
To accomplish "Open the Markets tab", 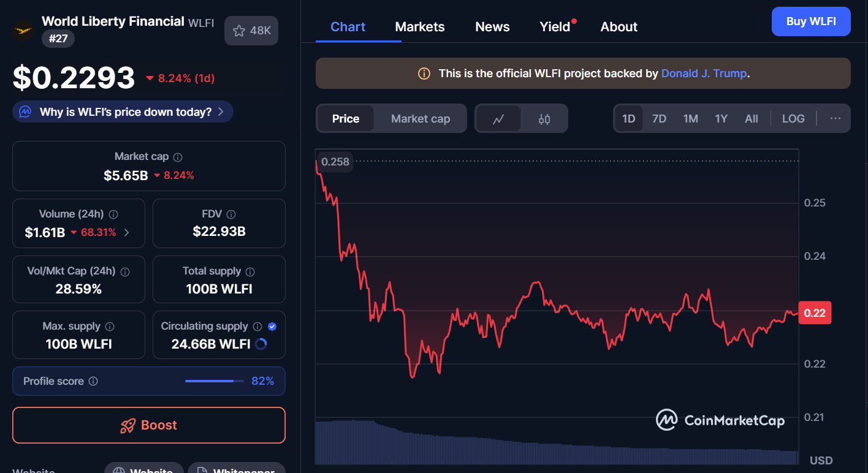I will point(420,27).
